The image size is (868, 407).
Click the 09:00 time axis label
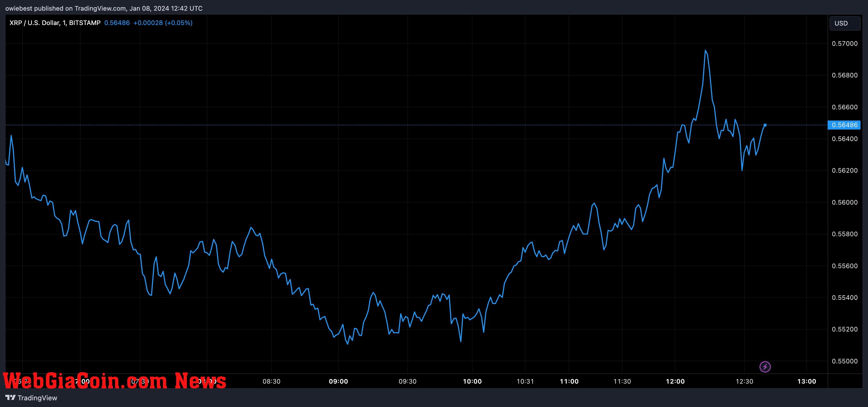[x=338, y=381]
